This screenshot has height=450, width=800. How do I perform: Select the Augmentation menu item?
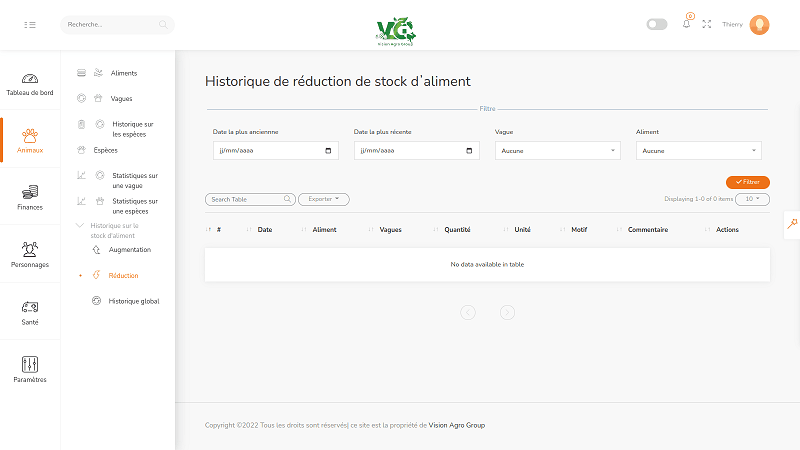pyautogui.click(x=129, y=249)
